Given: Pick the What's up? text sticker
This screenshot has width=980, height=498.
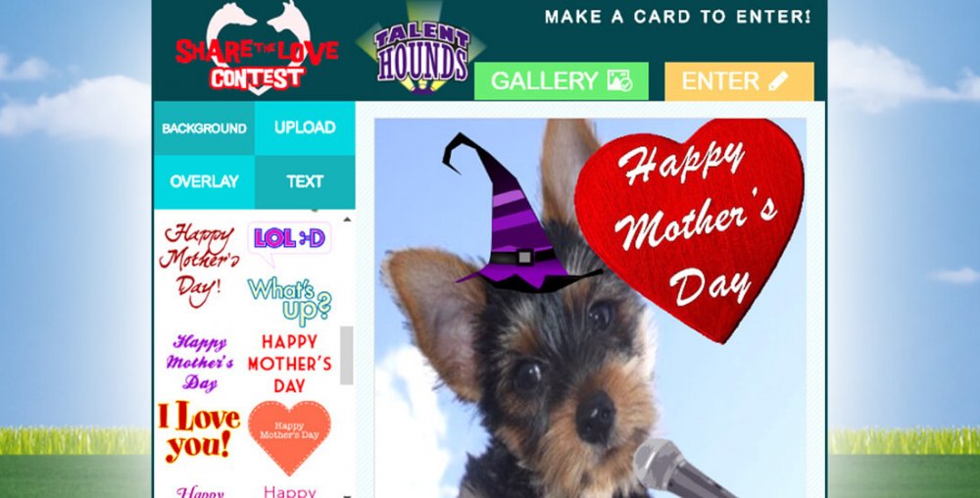Looking at the screenshot, I should (290, 301).
